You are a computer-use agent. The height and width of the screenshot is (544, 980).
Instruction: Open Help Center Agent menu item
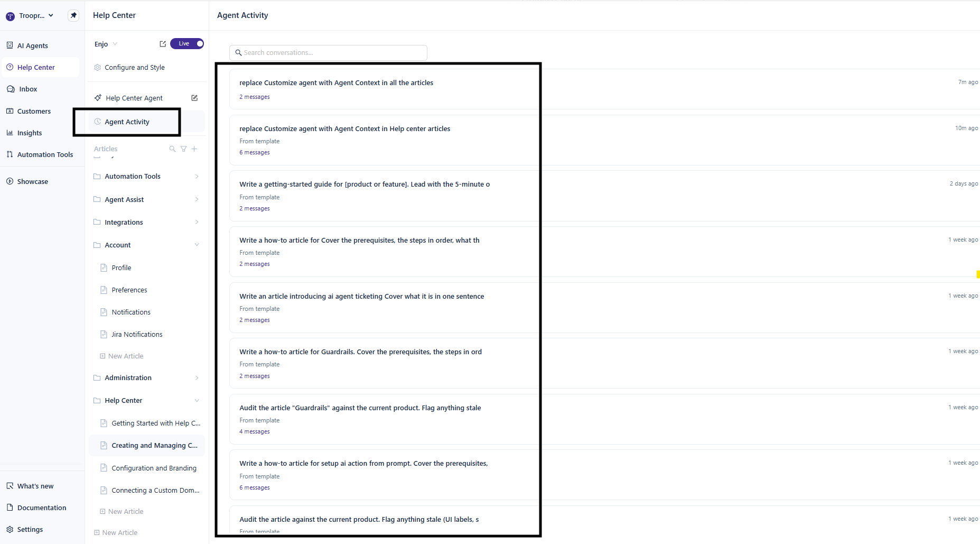click(x=134, y=98)
